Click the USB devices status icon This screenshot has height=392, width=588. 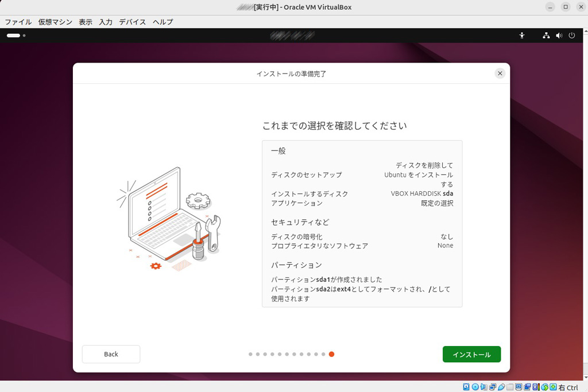(501, 387)
